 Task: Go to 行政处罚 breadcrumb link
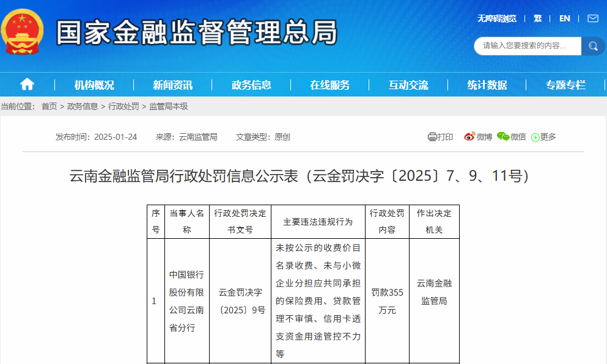click(x=123, y=106)
